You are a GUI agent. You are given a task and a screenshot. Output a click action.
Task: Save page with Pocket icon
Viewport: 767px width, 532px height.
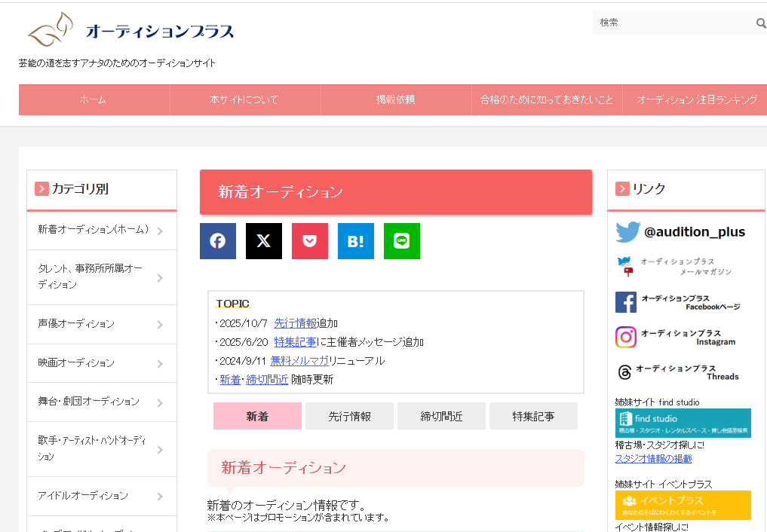pyautogui.click(x=310, y=241)
